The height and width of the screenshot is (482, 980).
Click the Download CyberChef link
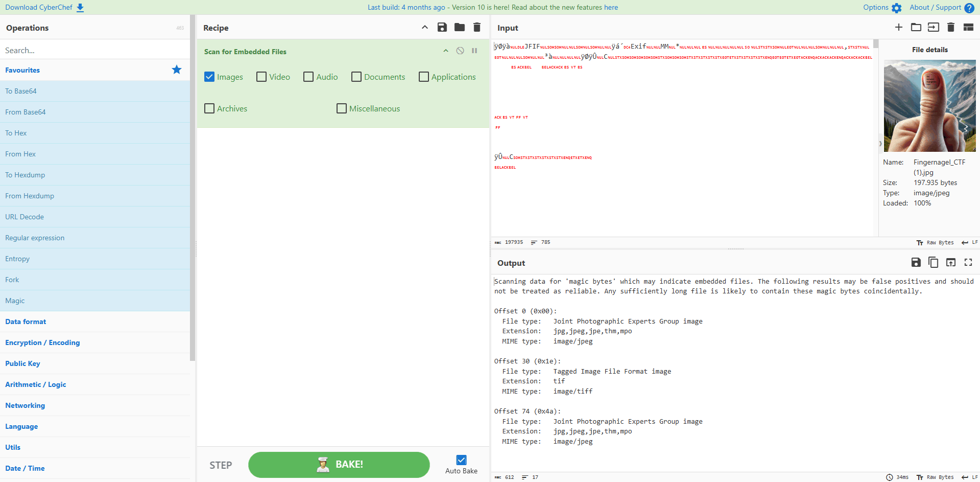[44, 8]
